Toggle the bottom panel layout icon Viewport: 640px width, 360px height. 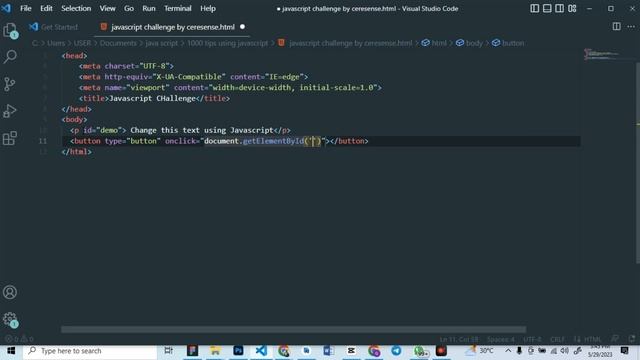(x=547, y=8)
